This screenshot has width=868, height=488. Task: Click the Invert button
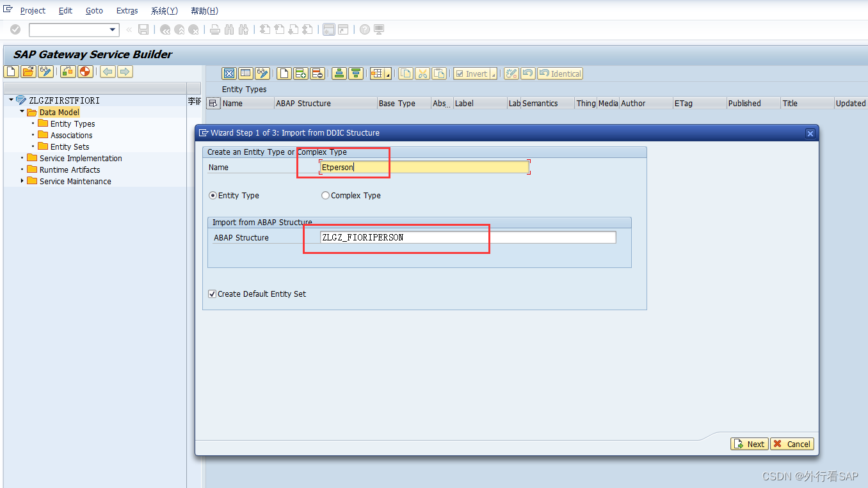click(472, 74)
